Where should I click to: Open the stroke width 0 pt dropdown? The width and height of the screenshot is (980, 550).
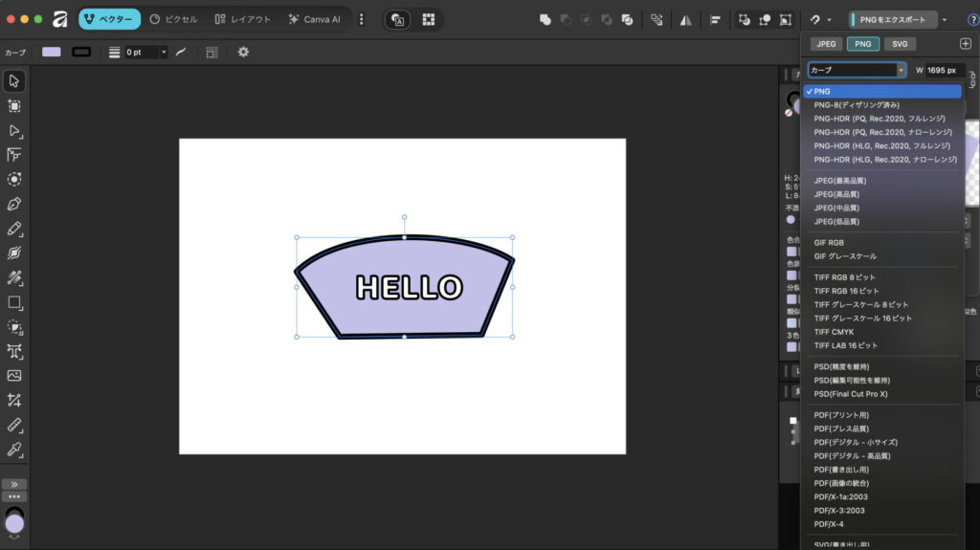[164, 52]
